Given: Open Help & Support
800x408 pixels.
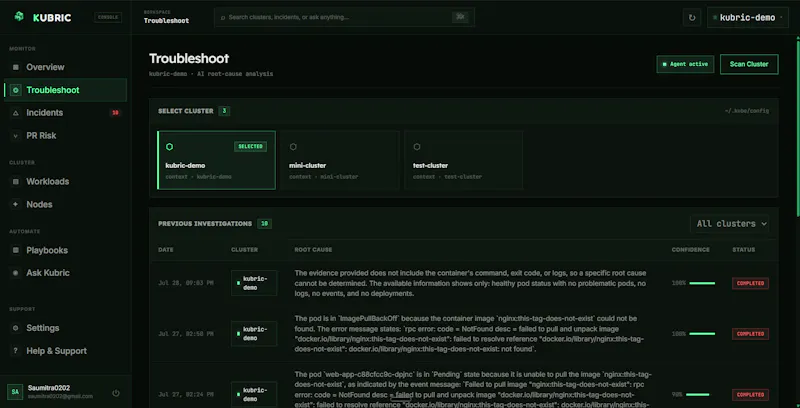Looking at the screenshot, I should [65, 351].
